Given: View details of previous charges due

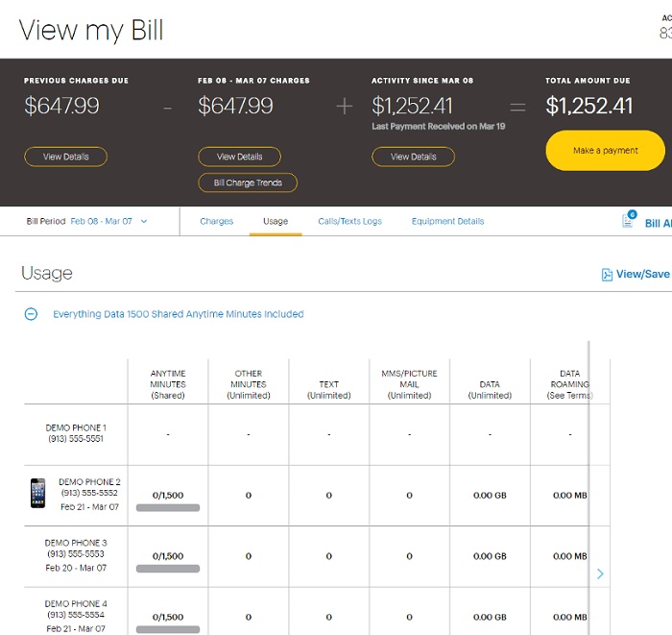Looking at the screenshot, I should (x=65, y=157).
